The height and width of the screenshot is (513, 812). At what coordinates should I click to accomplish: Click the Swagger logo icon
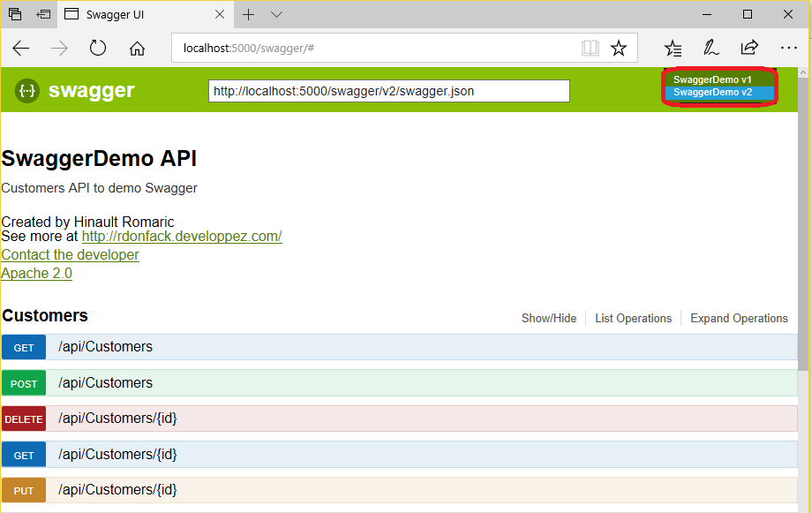[x=27, y=90]
